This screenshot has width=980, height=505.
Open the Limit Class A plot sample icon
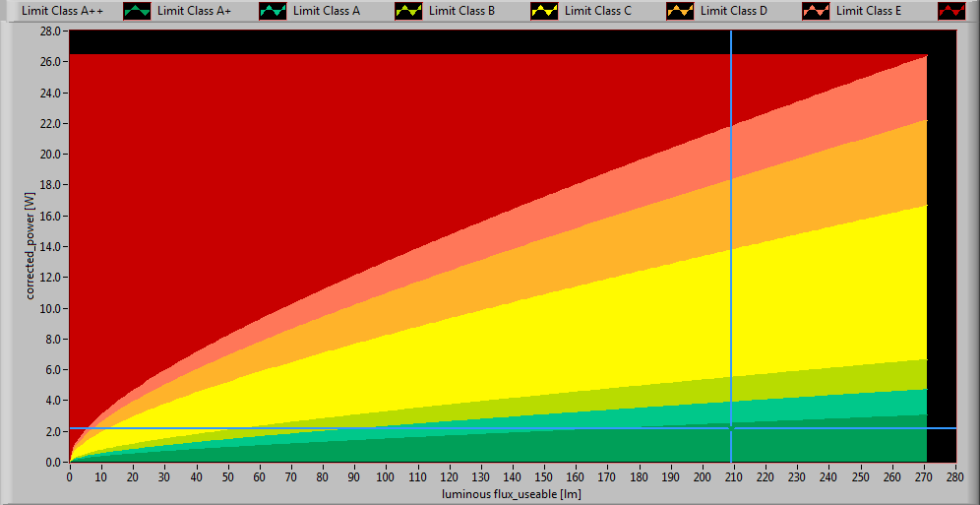pos(408,12)
